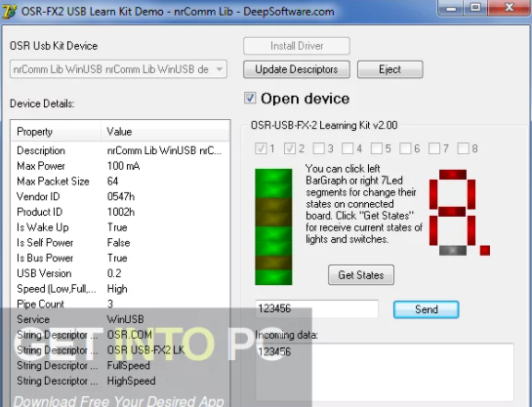Click the Eject button
Image resolution: width=532 pixels, height=407 pixels.
390,69
